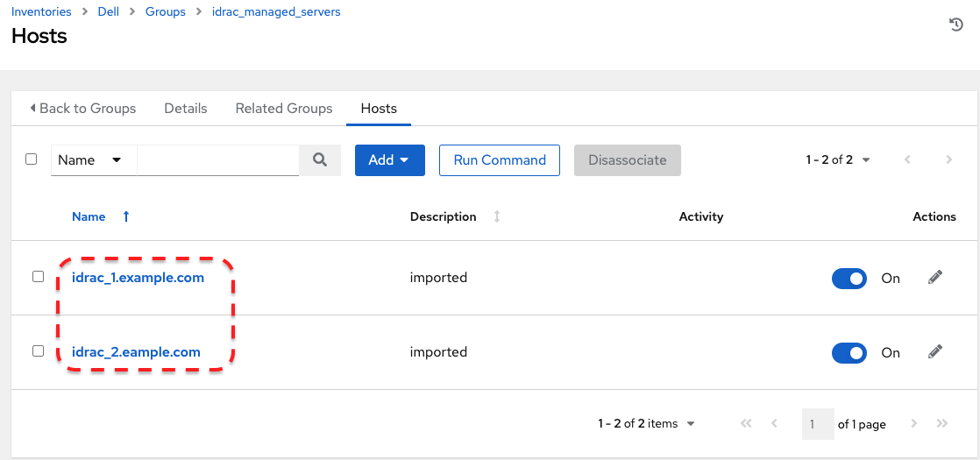Image resolution: width=980 pixels, height=460 pixels.
Task: Select the idrac_1.example.com row checkbox
Action: pos(38,277)
